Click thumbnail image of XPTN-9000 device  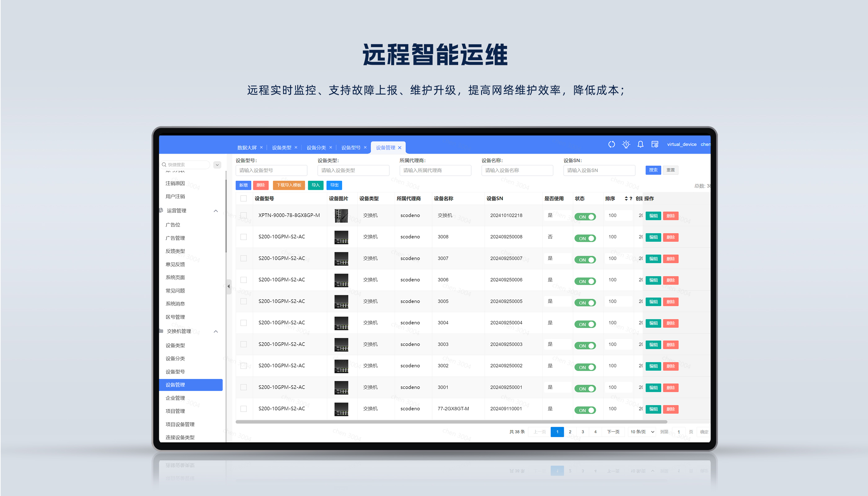(341, 216)
